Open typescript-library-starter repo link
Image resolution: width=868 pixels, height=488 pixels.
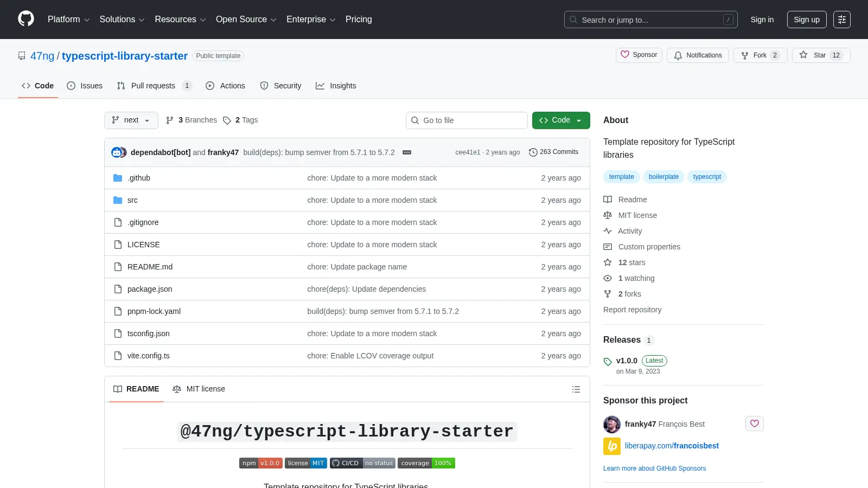125,56
